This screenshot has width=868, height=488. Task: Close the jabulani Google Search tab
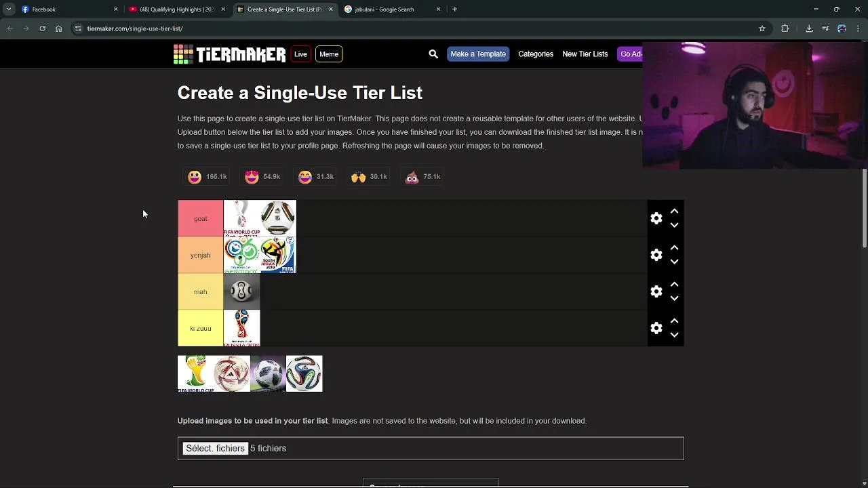pyautogui.click(x=438, y=9)
